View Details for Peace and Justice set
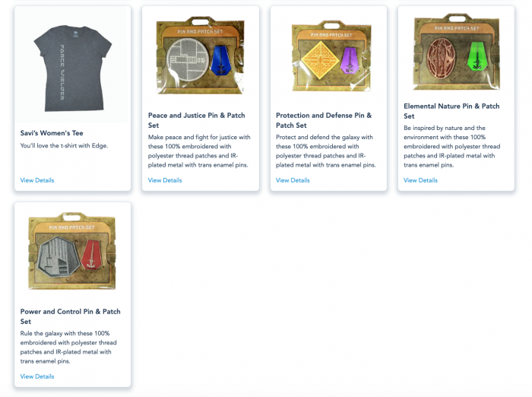This screenshot has height=397, width=532. pos(165,180)
